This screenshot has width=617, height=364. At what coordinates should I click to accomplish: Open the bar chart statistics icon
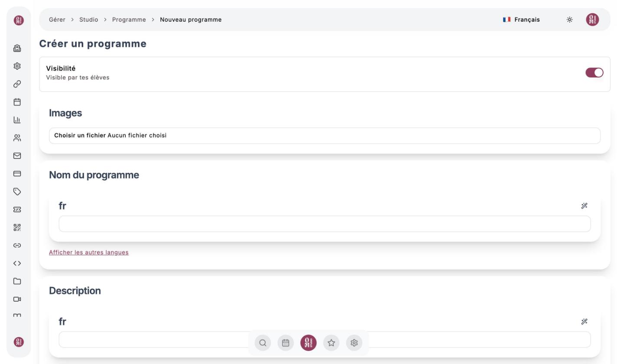(17, 120)
